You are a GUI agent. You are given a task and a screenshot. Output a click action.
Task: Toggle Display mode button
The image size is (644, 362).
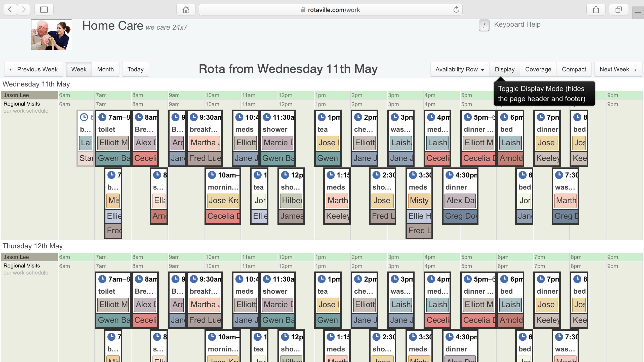[x=505, y=69]
